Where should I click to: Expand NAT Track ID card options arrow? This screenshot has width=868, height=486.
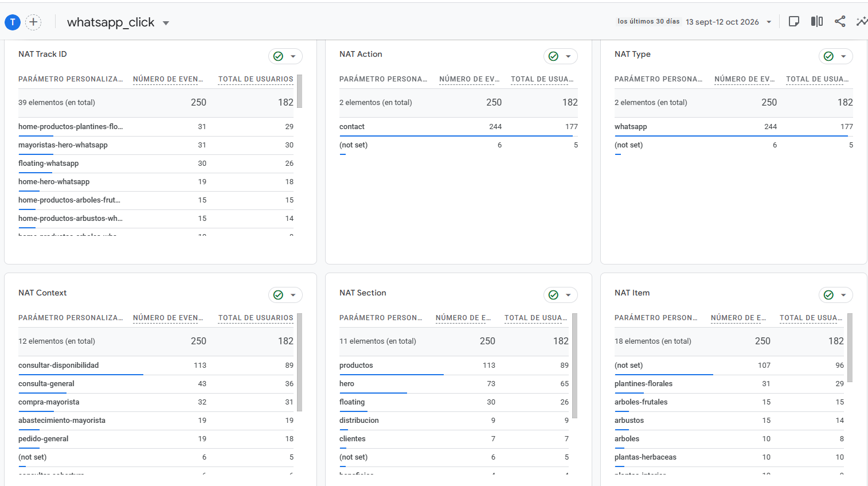(x=293, y=56)
